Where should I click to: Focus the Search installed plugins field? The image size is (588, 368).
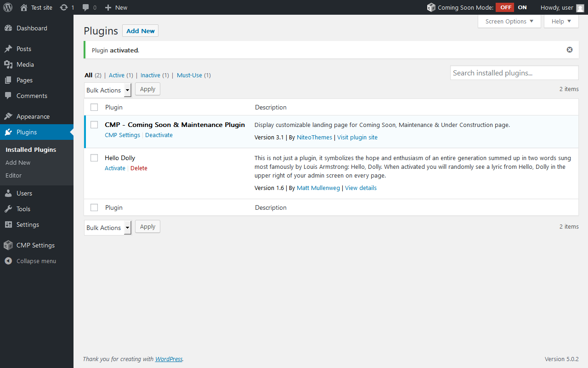pyautogui.click(x=514, y=73)
